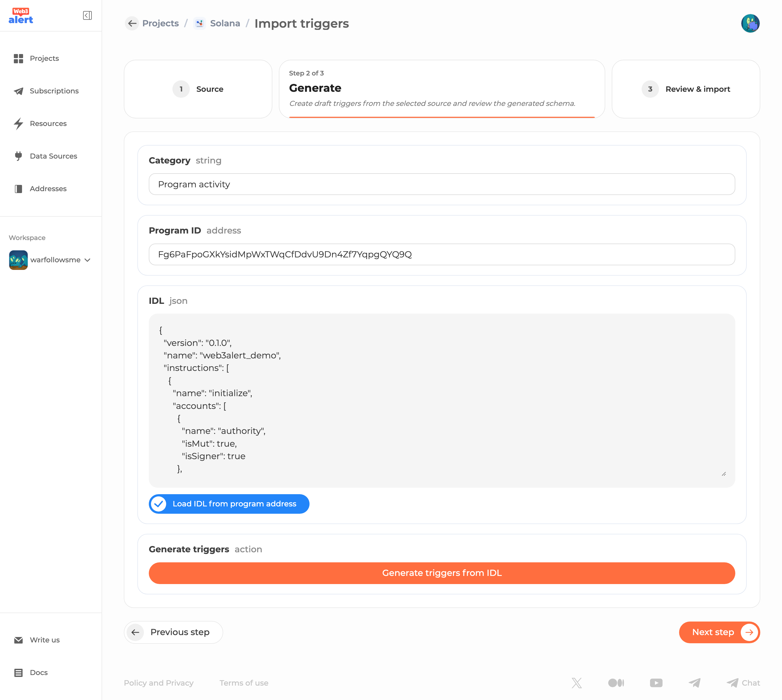This screenshot has width=782, height=700.
Task: Click the arrow circle in Previous step button
Action: 135,633
